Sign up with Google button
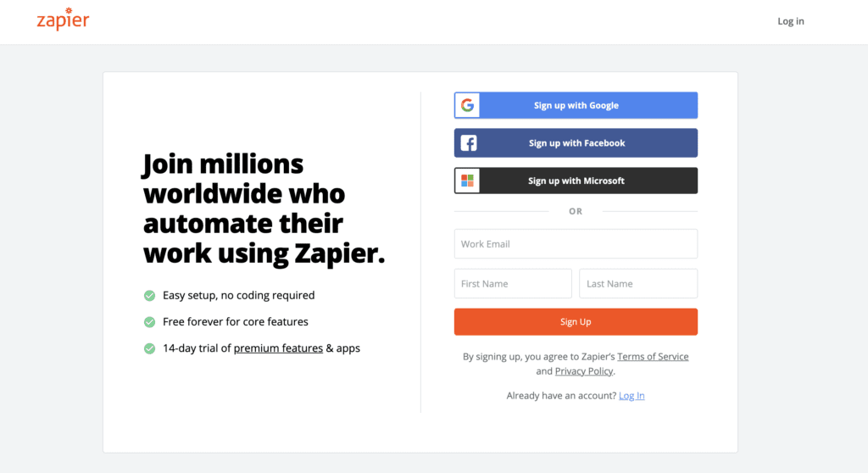The image size is (868, 473). [x=576, y=105]
